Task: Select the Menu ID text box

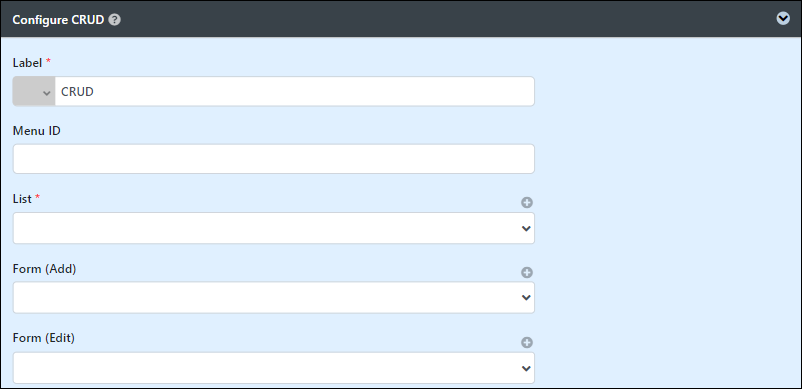Action: [x=274, y=159]
